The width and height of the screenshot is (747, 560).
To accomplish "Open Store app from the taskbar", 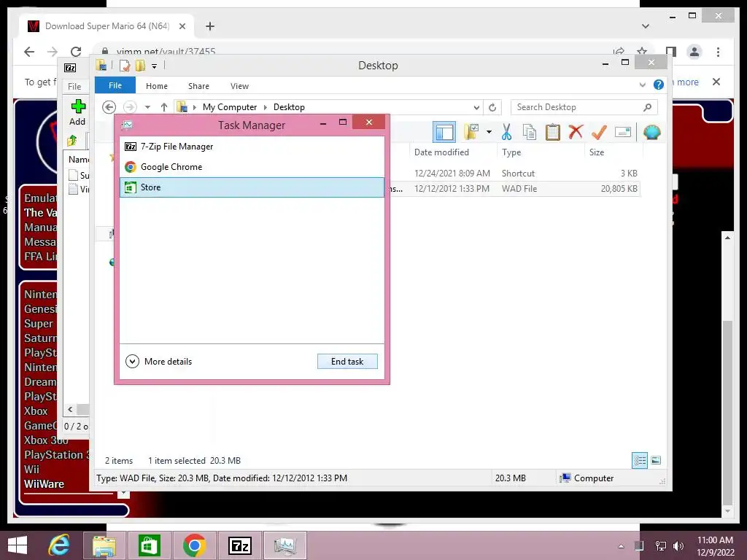I will [149, 545].
